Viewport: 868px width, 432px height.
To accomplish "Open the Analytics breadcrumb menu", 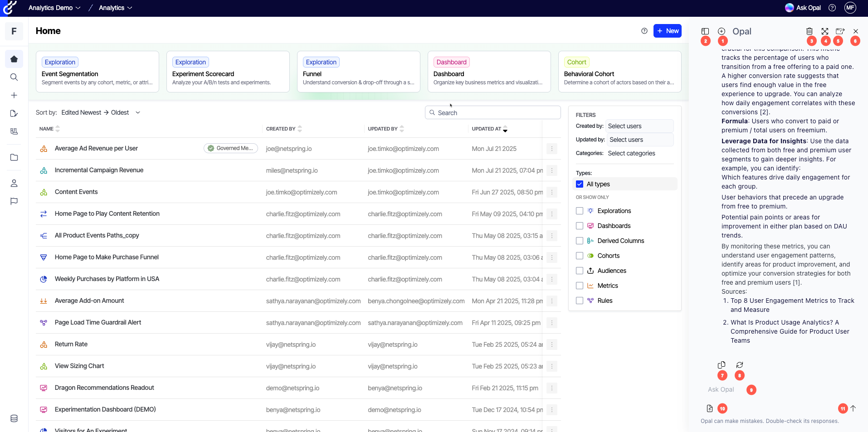I will coord(115,8).
